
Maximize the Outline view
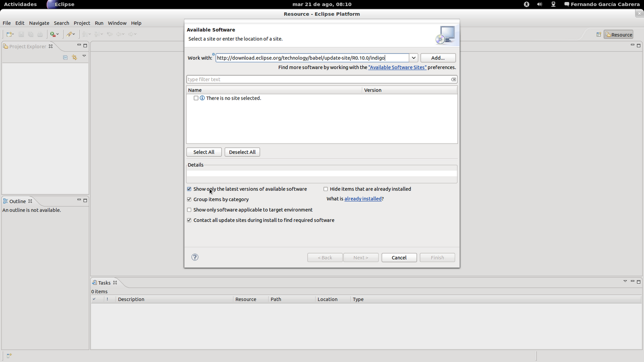click(85, 200)
